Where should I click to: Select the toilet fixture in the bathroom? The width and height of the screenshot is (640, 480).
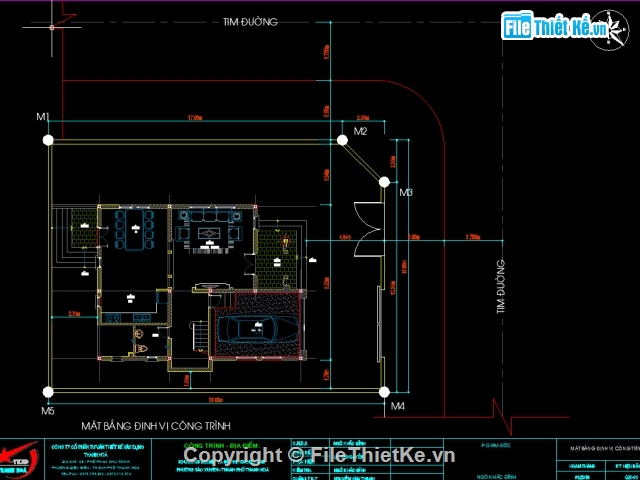[x=141, y=348]
